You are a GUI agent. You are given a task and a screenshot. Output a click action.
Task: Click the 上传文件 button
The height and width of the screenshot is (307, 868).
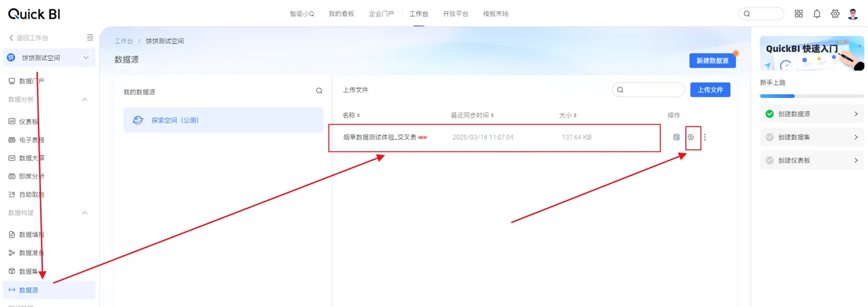[711, 90]
